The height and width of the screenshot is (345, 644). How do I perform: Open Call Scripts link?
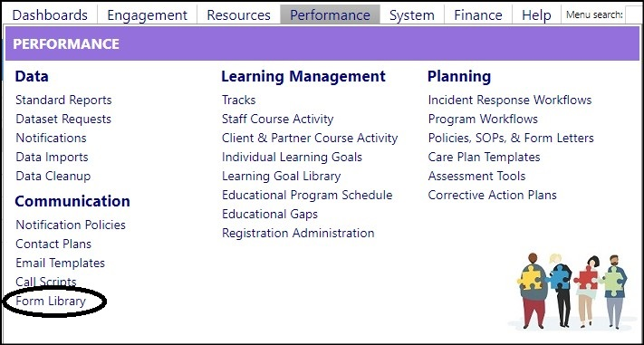point(46,282)
